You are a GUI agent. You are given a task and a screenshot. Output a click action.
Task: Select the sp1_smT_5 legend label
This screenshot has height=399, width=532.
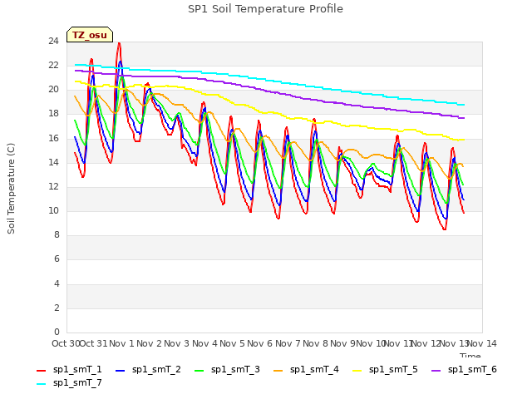(x=393, y=369)
